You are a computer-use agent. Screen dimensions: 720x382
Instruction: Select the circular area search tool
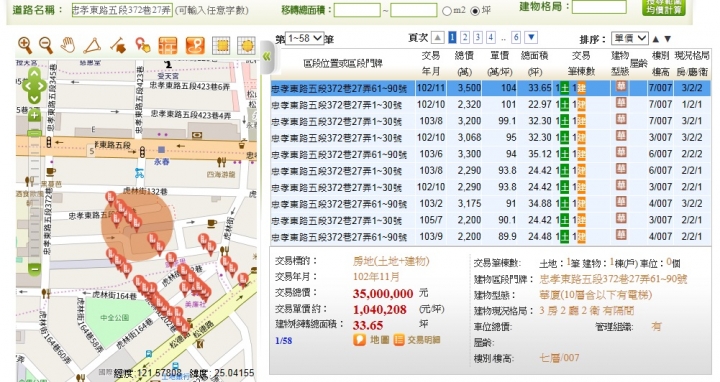pos(246,46)
